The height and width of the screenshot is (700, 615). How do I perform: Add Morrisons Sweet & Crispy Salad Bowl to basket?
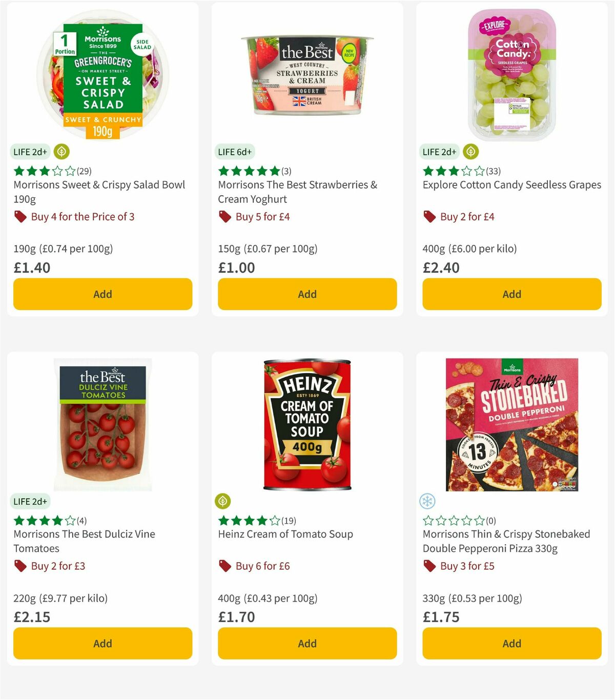pos(102,294)
